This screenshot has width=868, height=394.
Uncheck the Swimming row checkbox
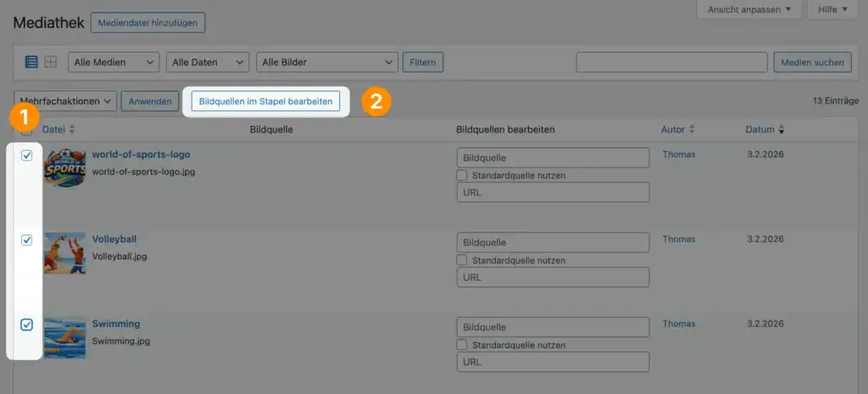click(26, 325)
